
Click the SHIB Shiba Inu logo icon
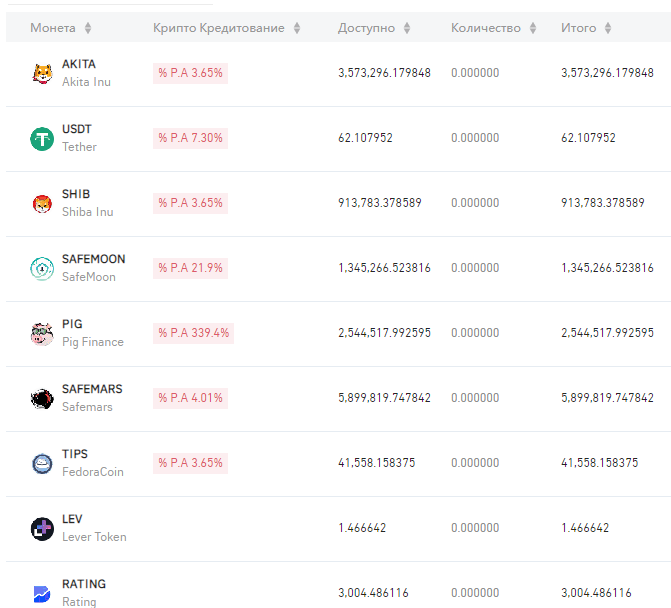pyautogui.click(x=42, y=204)
